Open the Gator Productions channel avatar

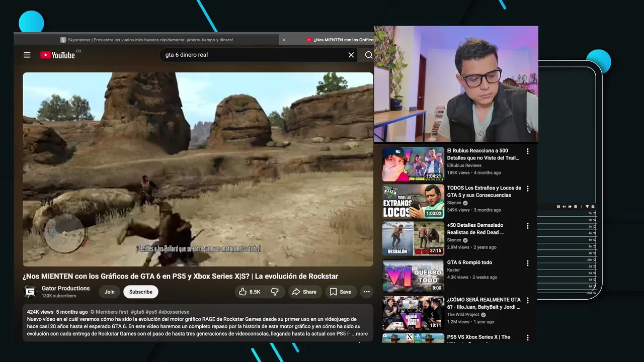point(31,292)
